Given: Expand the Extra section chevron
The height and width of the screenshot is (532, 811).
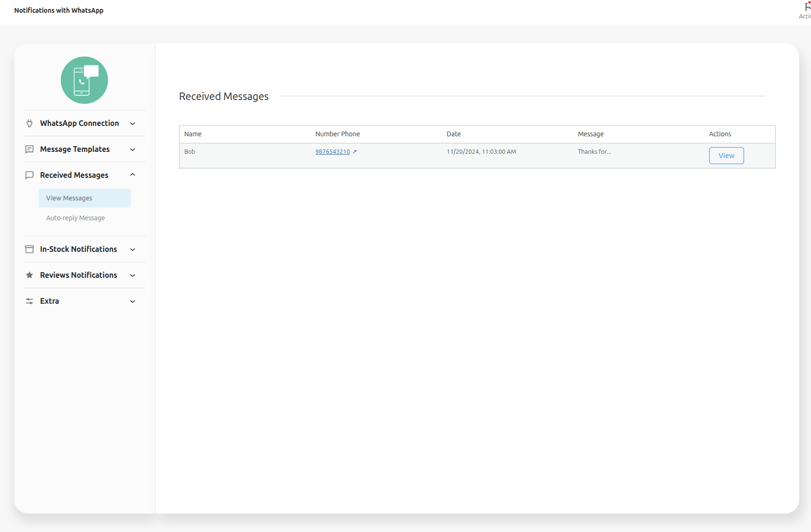Looking at the screenshot, I should click(x=132, y=301).
